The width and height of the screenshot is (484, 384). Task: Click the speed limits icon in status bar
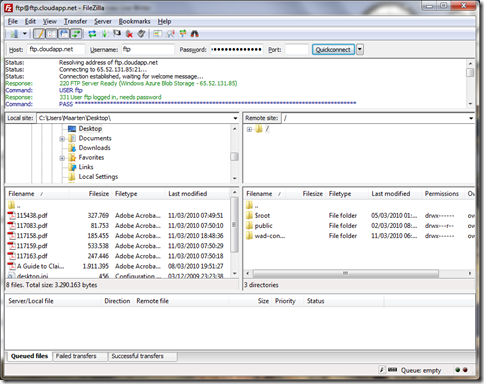(382, 370)
